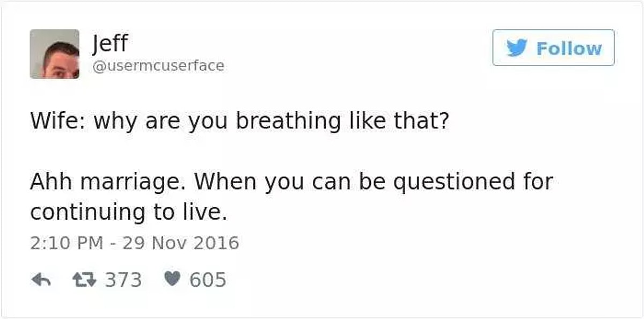This screenshot has height=319, width=644.
Task: Click the Twitter bird icon in the Follow button
Action: coord(517,48)
